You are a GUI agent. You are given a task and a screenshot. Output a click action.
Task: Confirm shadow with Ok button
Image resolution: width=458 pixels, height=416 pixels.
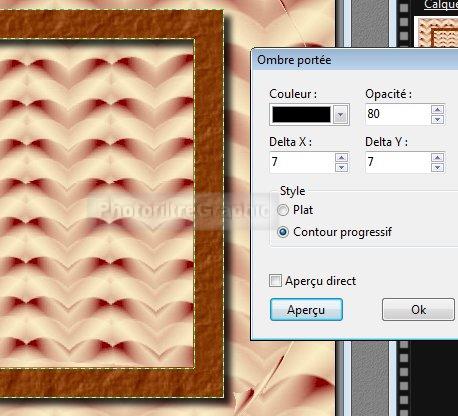[x=418, y=310]
